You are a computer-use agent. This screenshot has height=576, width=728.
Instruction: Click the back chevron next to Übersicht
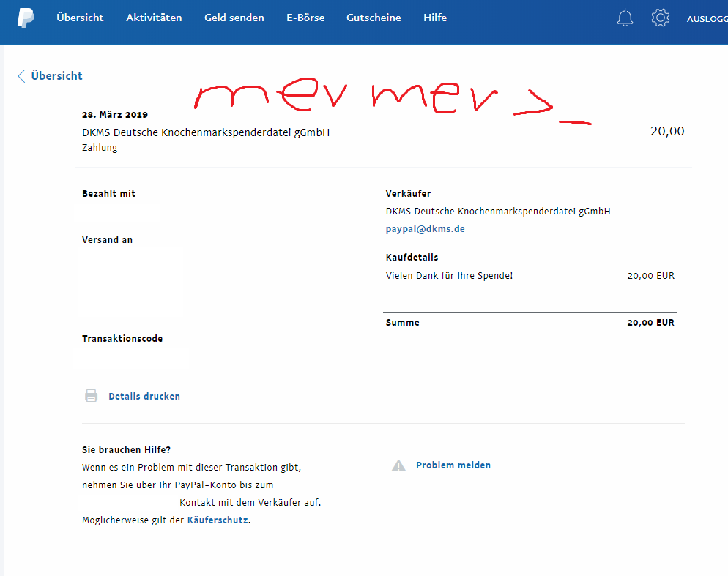21,76
